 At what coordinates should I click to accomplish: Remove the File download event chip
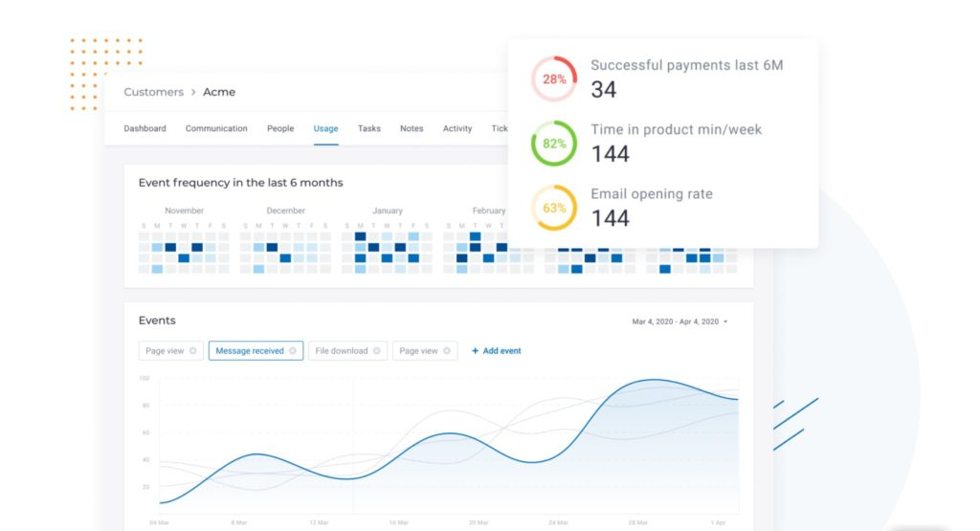pos(377,351)
